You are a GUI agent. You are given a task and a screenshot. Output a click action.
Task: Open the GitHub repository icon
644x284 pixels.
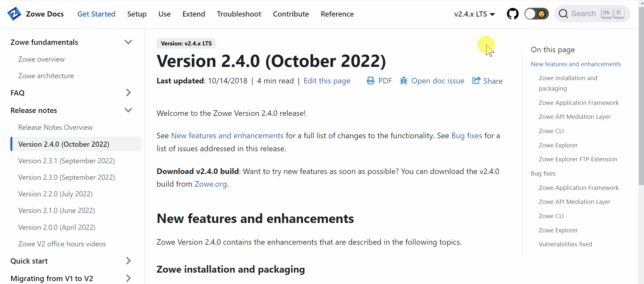click(512, 14)
